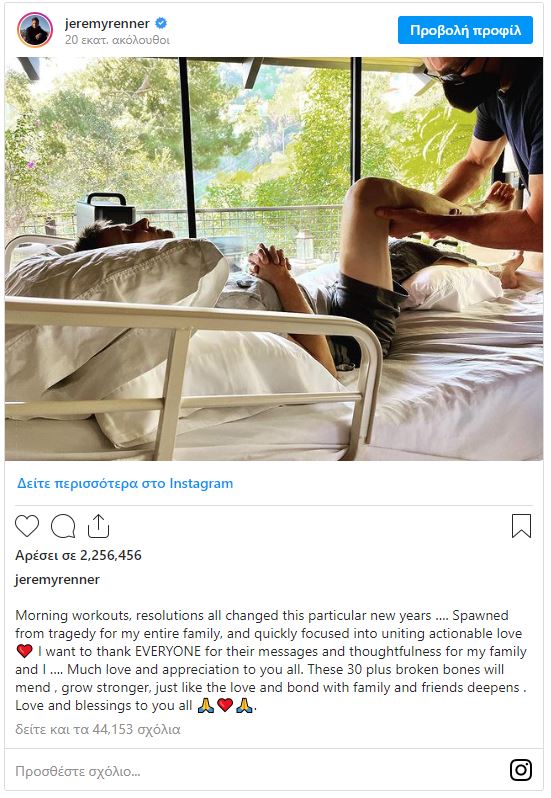Click the Αρέσει σε 2,256,456 likes count
551x798 pixels.
pos(78,555)
